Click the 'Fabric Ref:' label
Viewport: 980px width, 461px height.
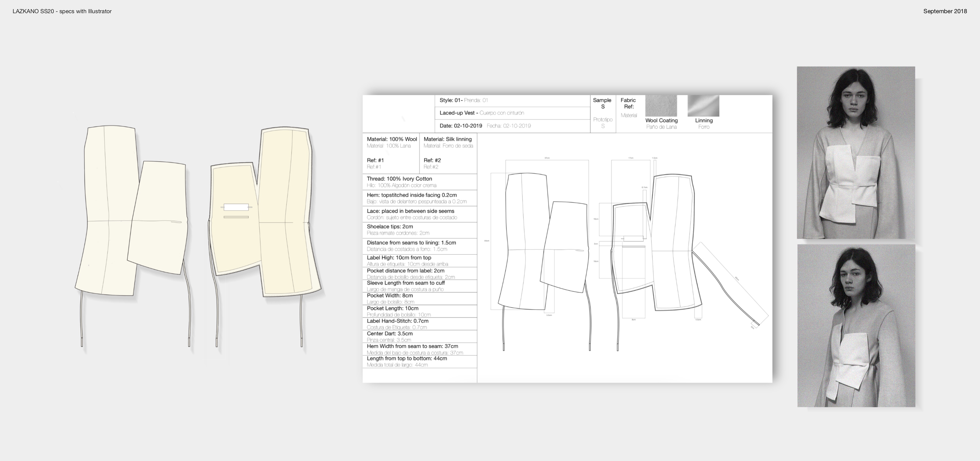click(x=628, y=104)
